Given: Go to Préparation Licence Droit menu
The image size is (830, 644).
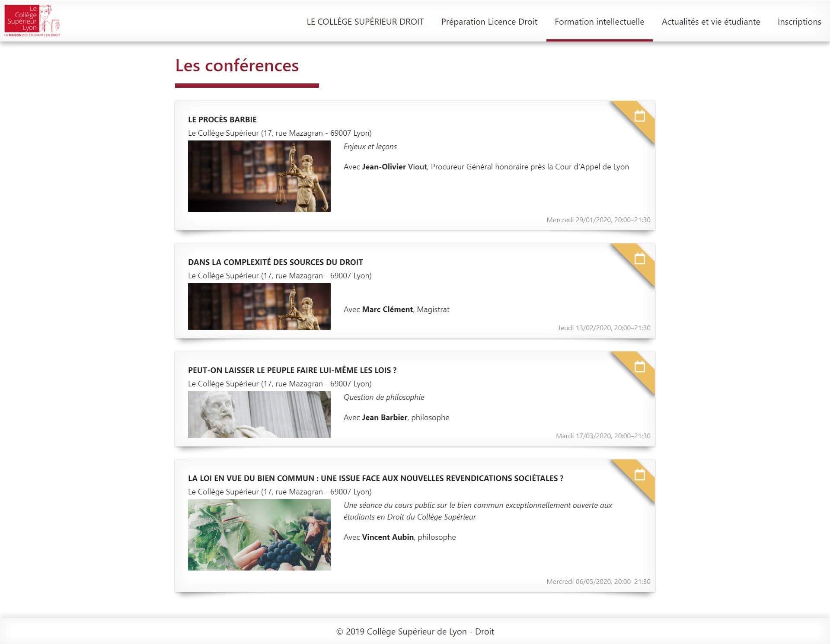Looking at the screenshot, I should pyautogui.click(x=489, y=22).
